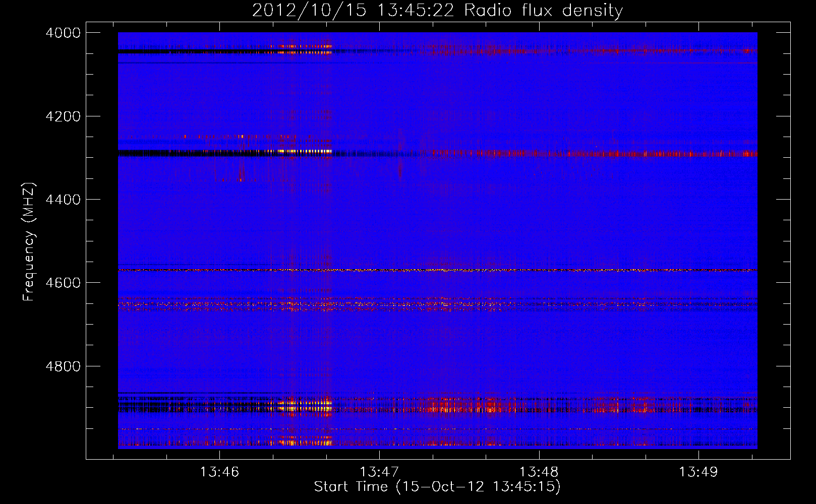Select the 4000 frequency axis label

pos(63,33)
